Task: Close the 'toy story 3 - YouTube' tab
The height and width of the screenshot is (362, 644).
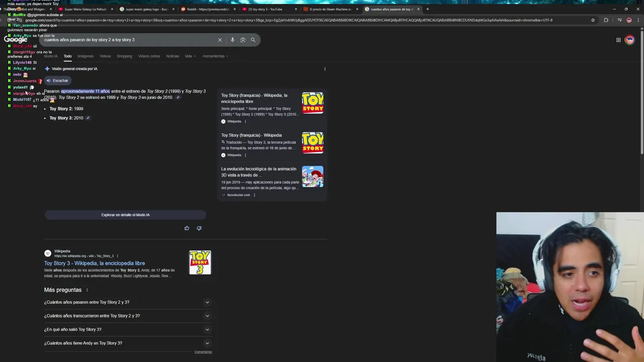Action: coord(296,9)
